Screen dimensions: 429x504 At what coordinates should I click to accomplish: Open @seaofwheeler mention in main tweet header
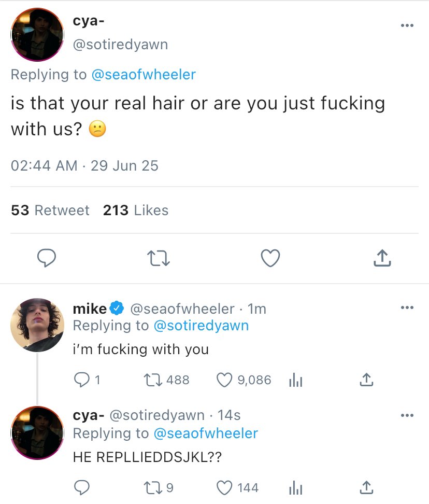tap(144, 75)
